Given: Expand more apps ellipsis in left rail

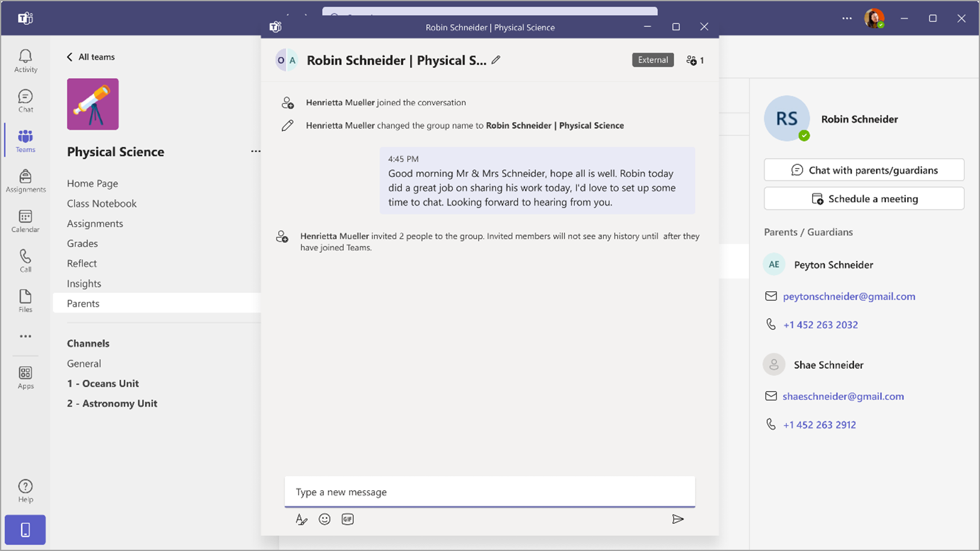Looking at the screenshot, I should point(25,336).
